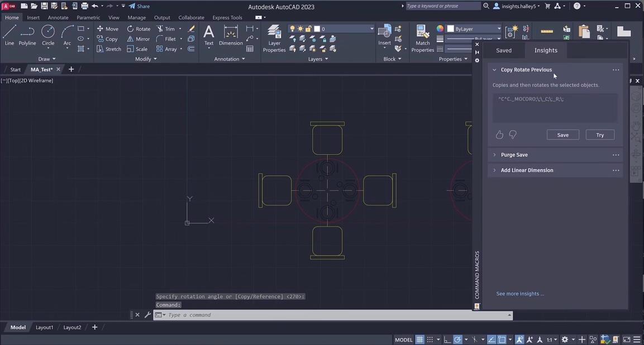The height and width of the screenshot is (345, 644).
Task: Select the Dimension tool
Action: click(x=231, y=35)
